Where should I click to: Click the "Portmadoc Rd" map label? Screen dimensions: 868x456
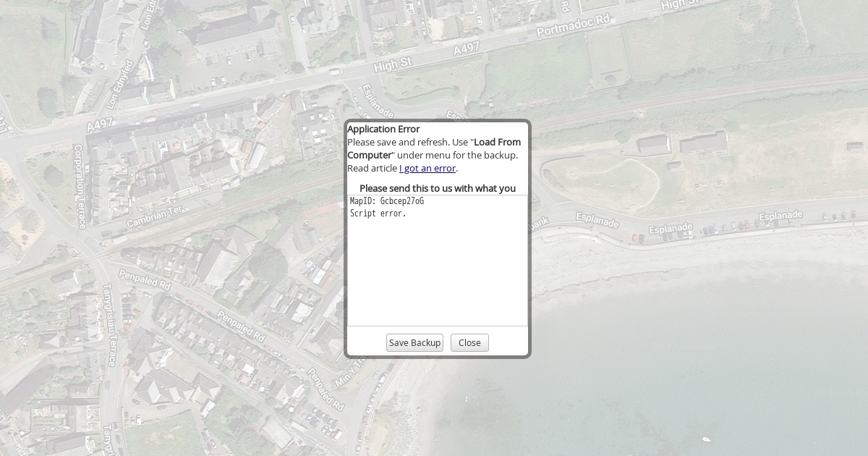point(574,26)
